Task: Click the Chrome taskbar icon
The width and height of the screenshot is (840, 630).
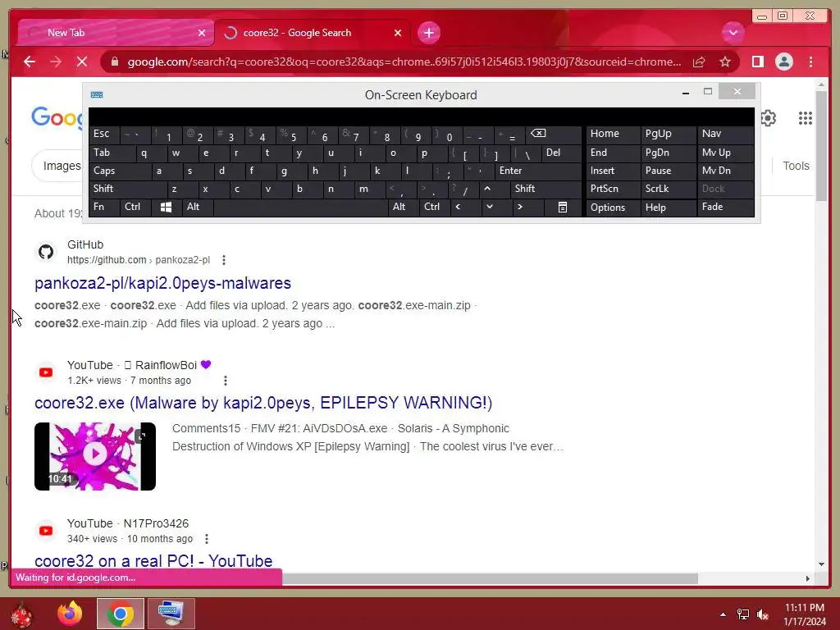Action: click(120, 614)
